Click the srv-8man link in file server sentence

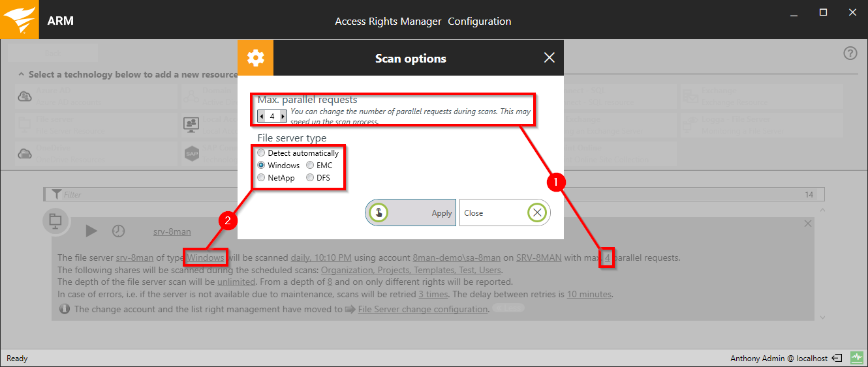tap(134, 257)
